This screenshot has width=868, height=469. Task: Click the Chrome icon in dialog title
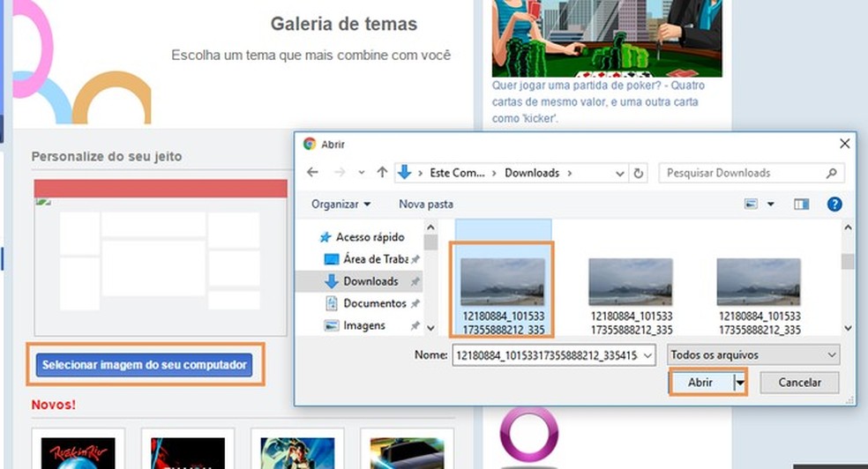(x=310, y=144)
